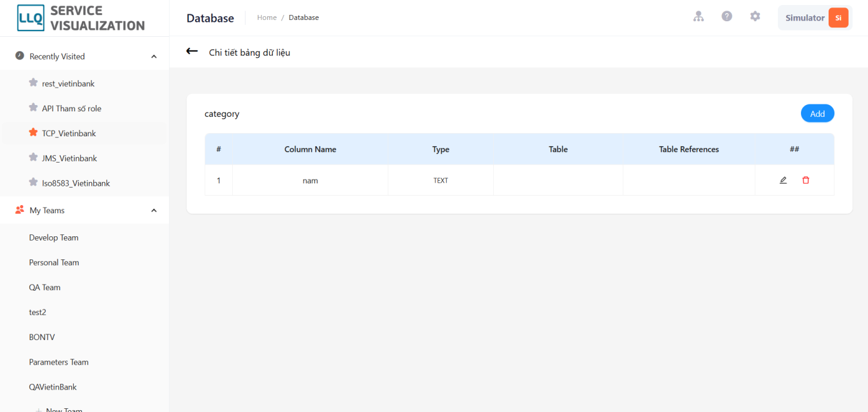Select TCP_Vietinbank in the sidebar
This screenshot has height=412, width=868.
pos(69,133)
